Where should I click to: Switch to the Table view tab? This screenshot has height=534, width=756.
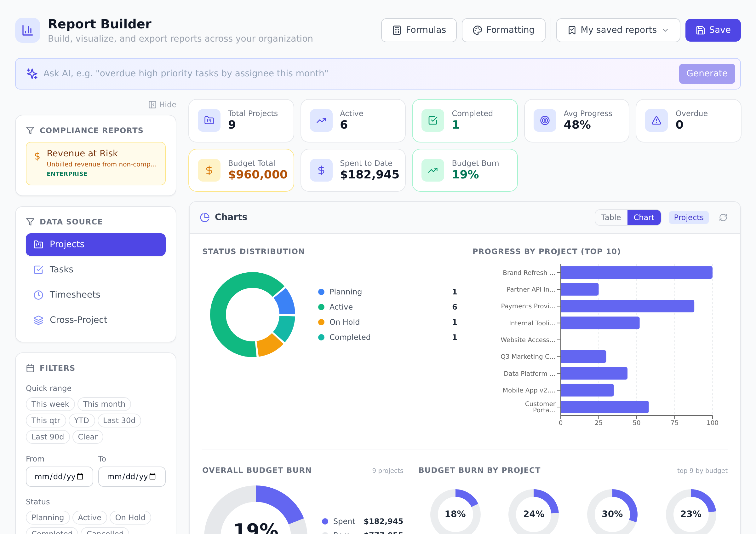point(611,218)
